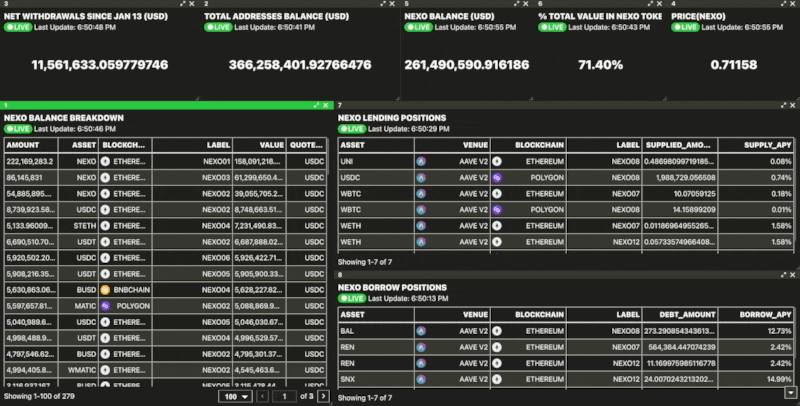The image size is (800, 406).
Task: Click the Ethereum icon in the WBTC NEXO07 lending row
Action: 497,194
